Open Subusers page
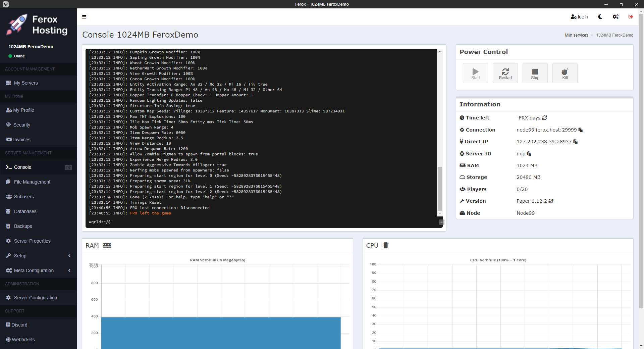The height and width of the screenshot is (349, 644). 39,197
